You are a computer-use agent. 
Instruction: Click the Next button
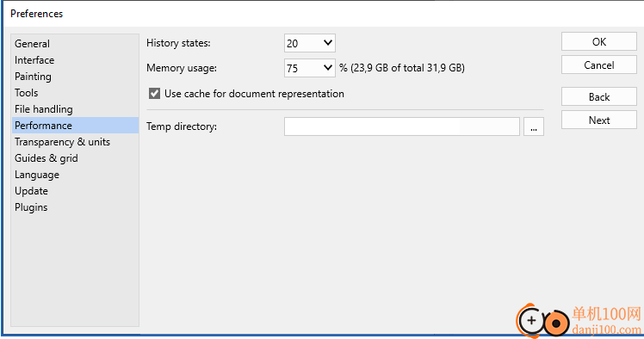click(x=599, y=120)
